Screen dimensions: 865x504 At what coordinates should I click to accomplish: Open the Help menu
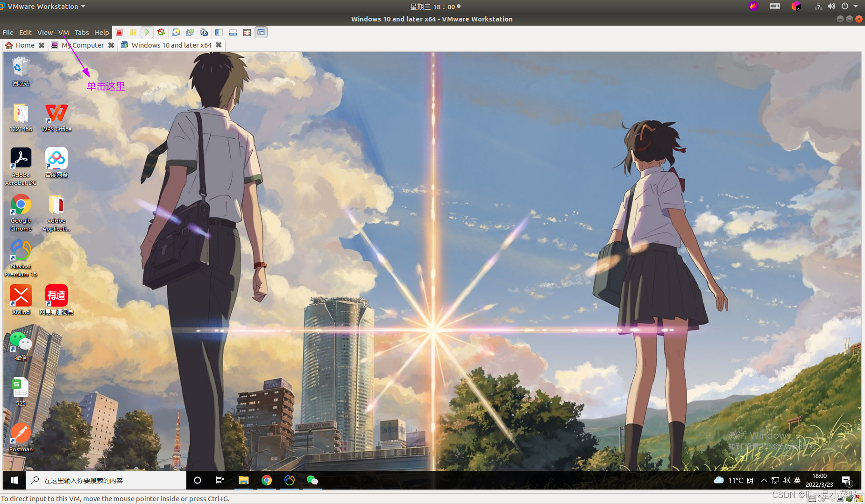(102, 32)
